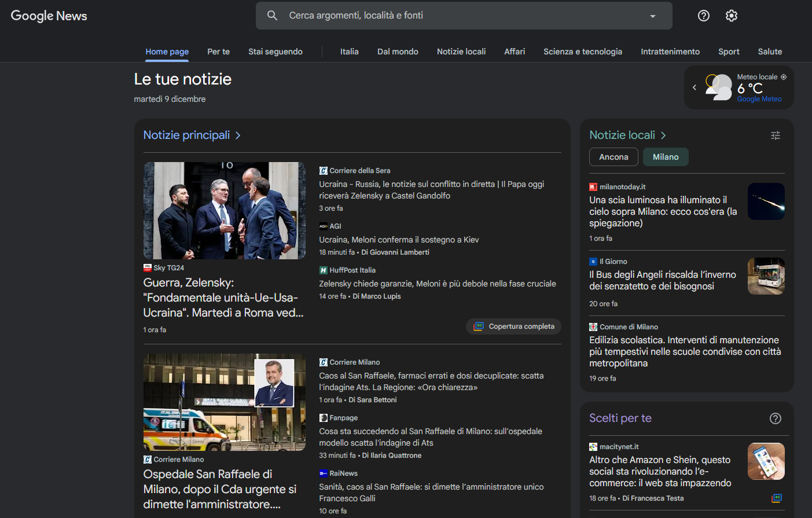Click the search magnifier icon
812x518 pixels.
click(x=272, y=16)
